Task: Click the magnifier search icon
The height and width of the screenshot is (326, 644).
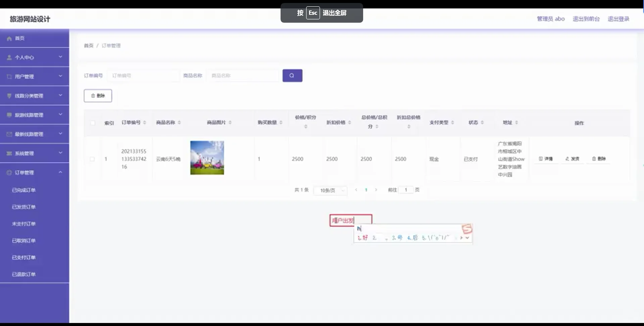Action: (x=292, y=76)
